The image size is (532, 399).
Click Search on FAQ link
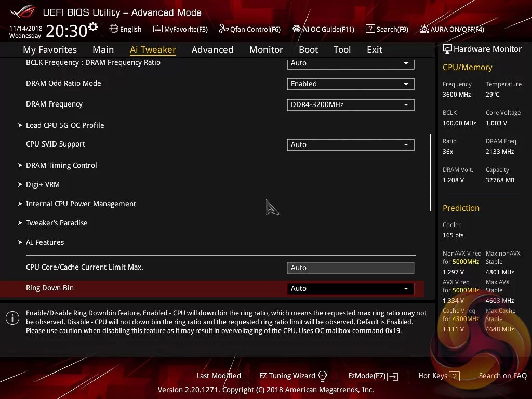(502, 376)
